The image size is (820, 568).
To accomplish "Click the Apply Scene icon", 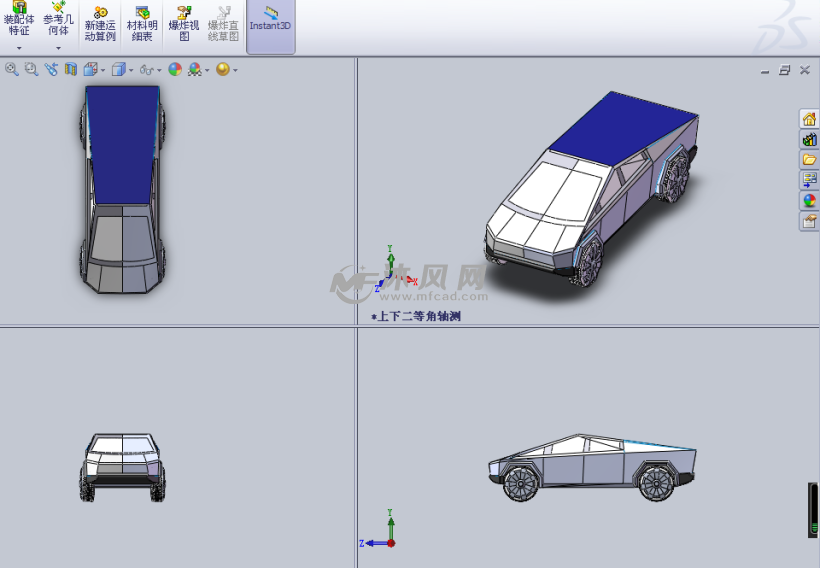I will pos(195,69).
